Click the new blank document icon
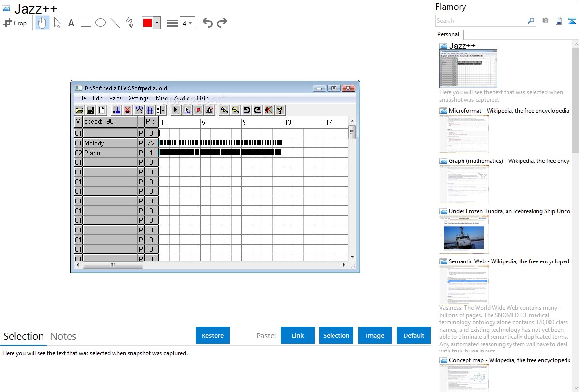The width and height of the screenshot is (579, 392). pyautogui.click(x=101, y=110)
